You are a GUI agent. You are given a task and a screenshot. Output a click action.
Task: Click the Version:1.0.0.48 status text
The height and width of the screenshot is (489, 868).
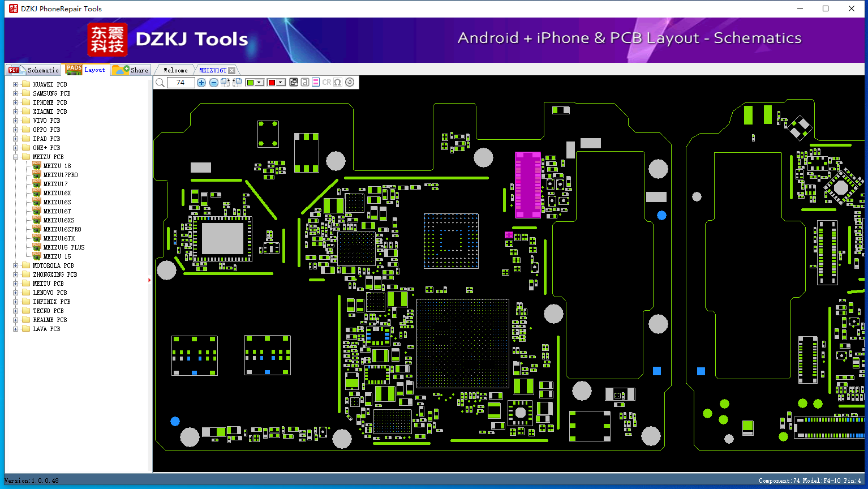[x=32, y=481]
